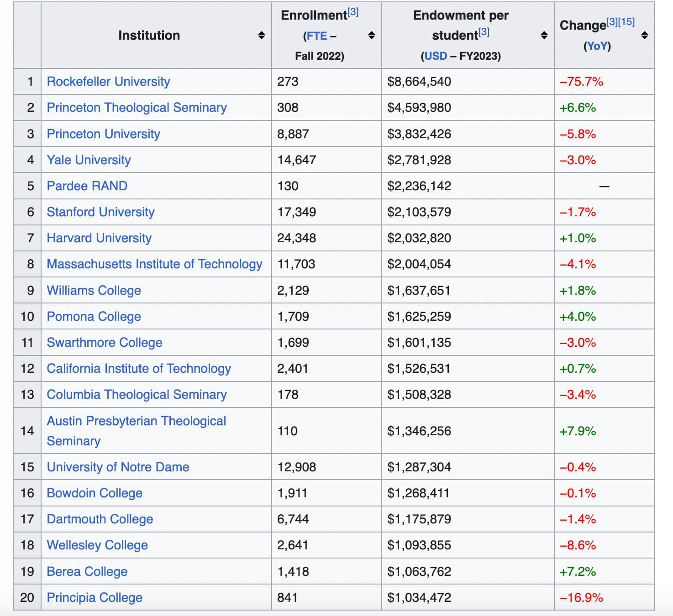The width and height of the screenshot is (673, 616).
Task: Open California Institute of Technology link
Action: 139,369
